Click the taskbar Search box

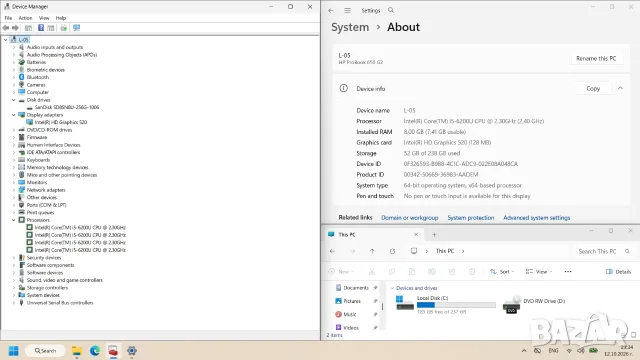45,351
